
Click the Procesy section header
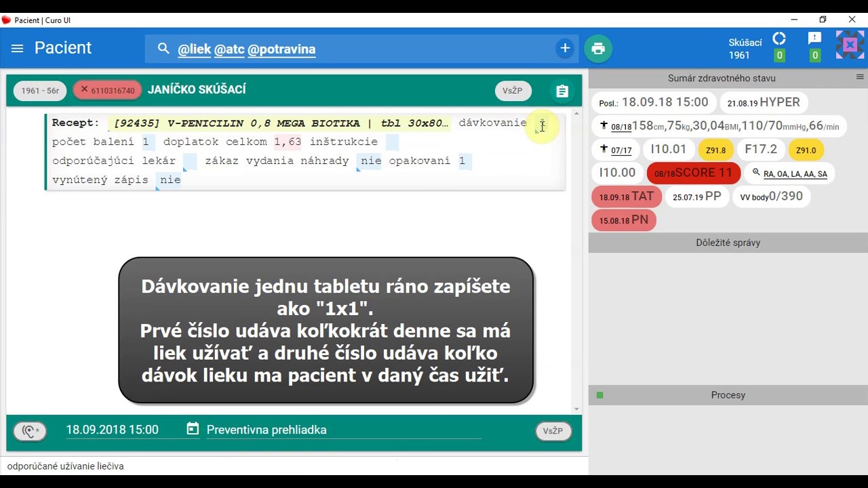(x=728, y=395)
